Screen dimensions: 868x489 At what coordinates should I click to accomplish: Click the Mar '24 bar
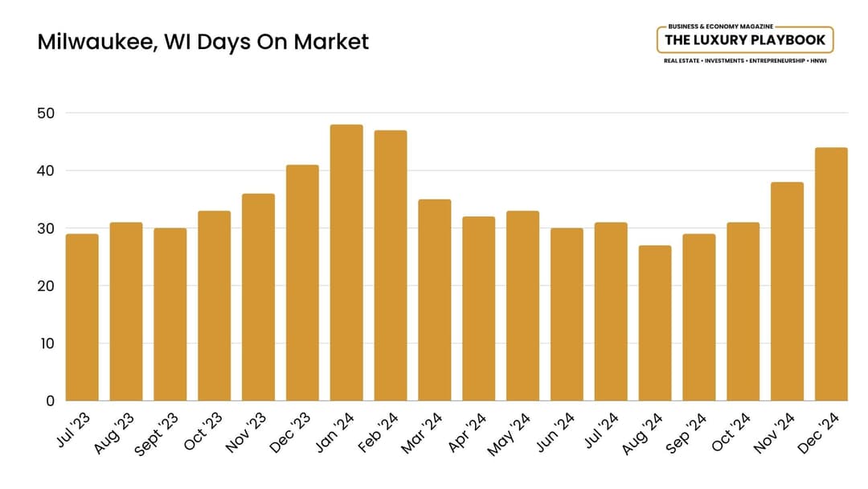435,300
